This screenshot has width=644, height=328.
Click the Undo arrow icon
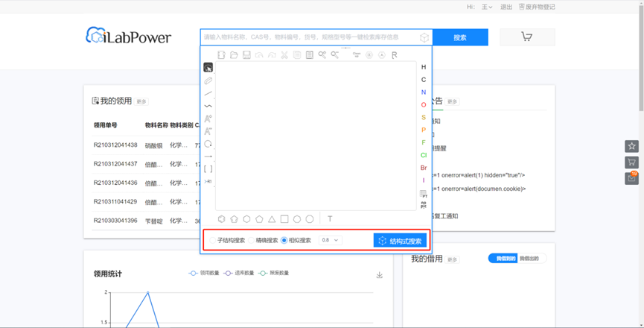[259, 55]
